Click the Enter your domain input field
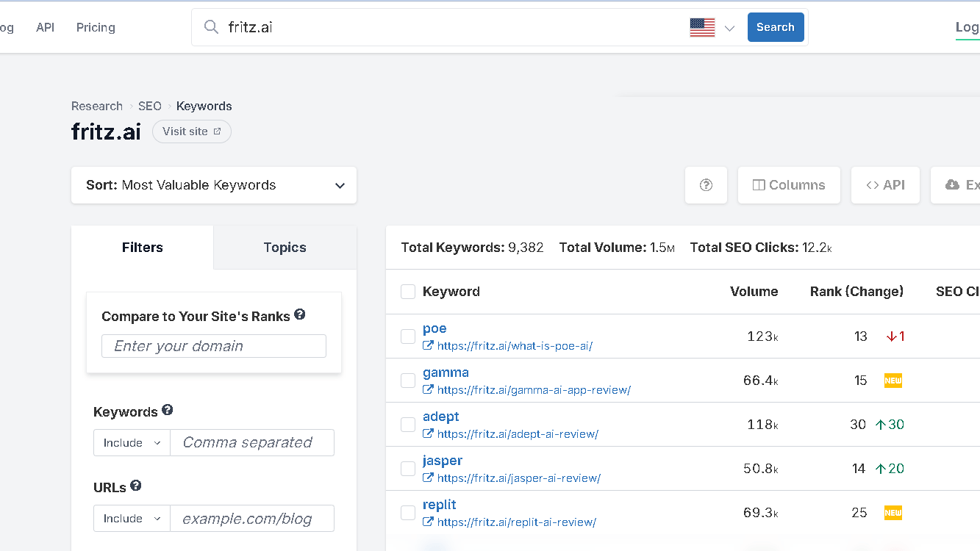This screenshot has width=980, height=551. click(213, 345)
